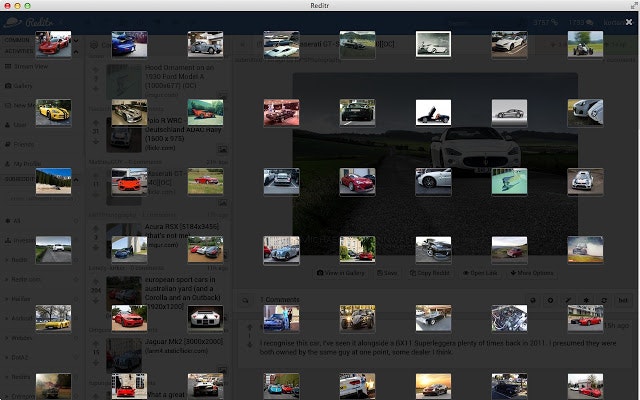640x400 pixels.
Task: Open the silver coupe studio side-profile thumbnail
Action: pos(509,112)
